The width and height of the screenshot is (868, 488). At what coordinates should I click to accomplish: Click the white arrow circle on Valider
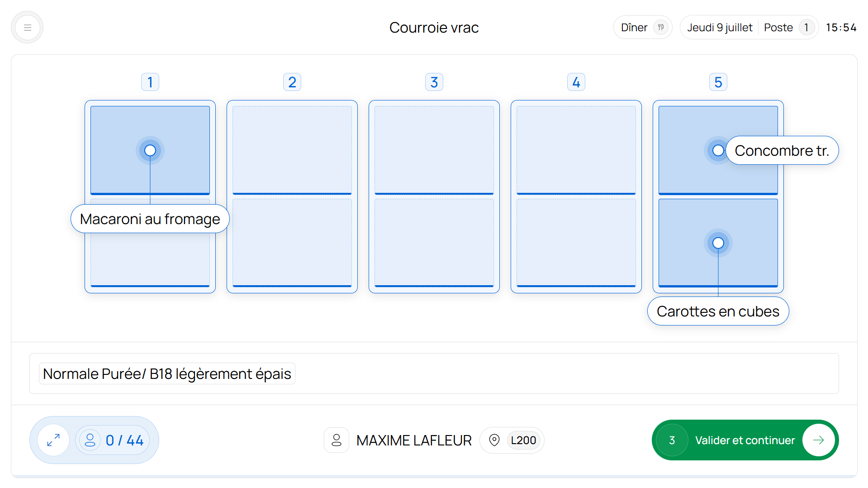point(818,440)
